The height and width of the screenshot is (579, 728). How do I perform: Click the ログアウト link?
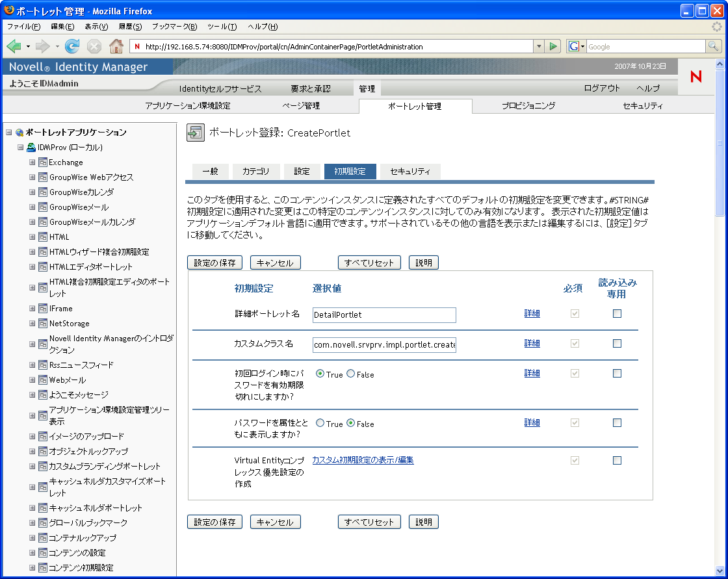click(x=602, y=88)
